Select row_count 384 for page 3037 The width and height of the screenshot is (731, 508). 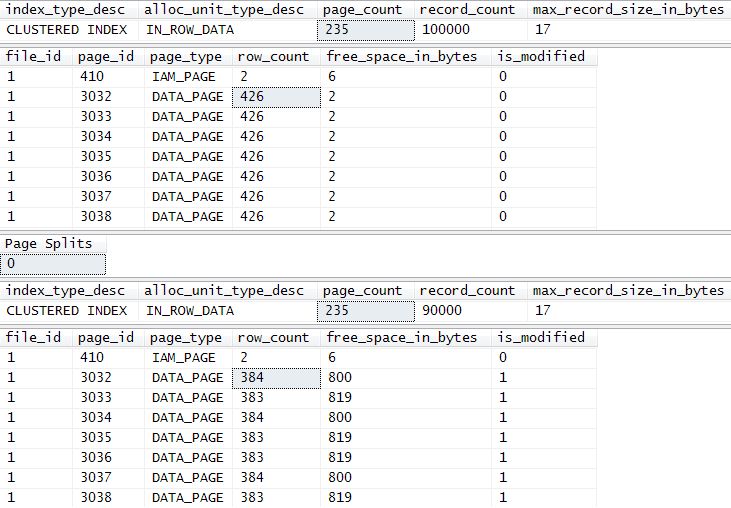click(276, 478)
